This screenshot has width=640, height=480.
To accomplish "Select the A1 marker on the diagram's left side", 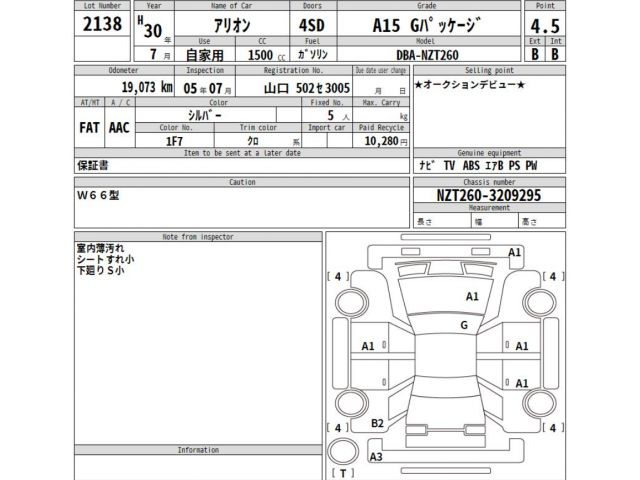I will (x=368, y=345).
